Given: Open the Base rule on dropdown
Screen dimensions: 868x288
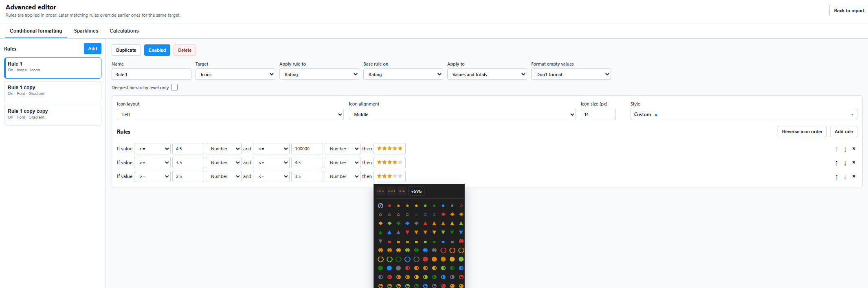Looking at the screenshot, I should pos(403,74).
